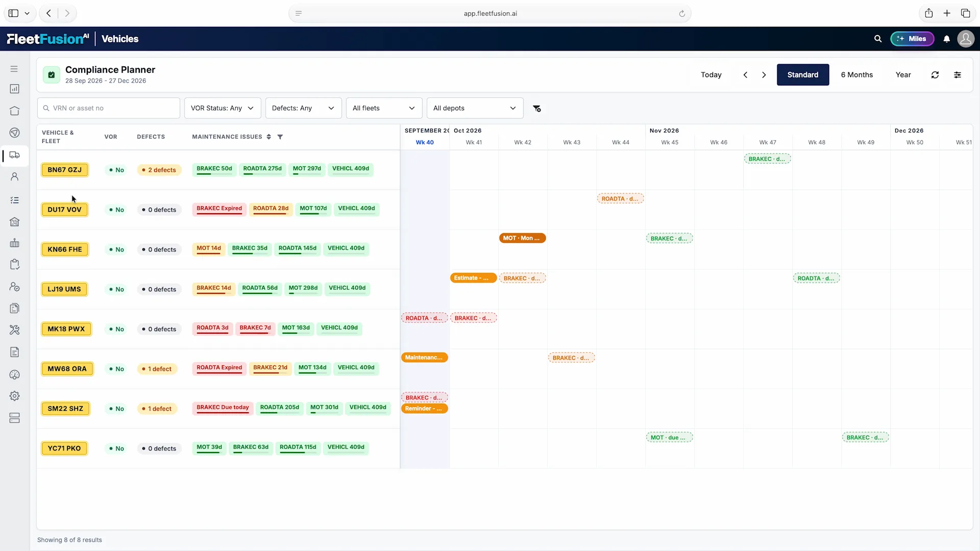Click the refresh icon in planner header
Image resolution: width=980 pixels, height=551 pixels.
[935, 75]
